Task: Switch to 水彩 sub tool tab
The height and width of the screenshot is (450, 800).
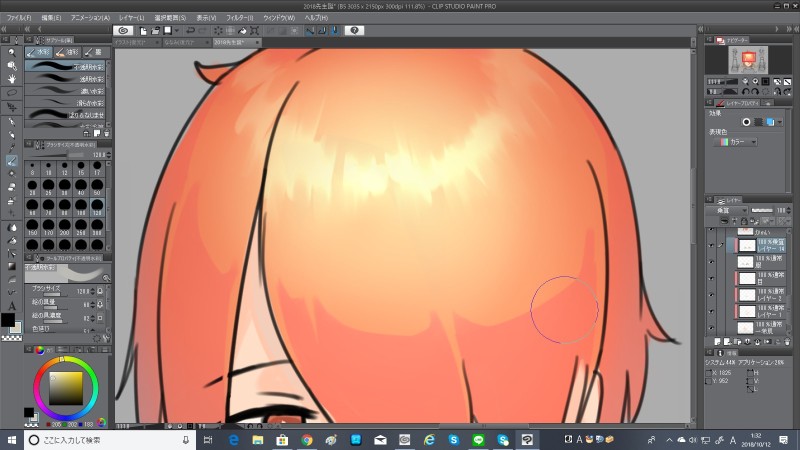Action: (x=38, y=52)
